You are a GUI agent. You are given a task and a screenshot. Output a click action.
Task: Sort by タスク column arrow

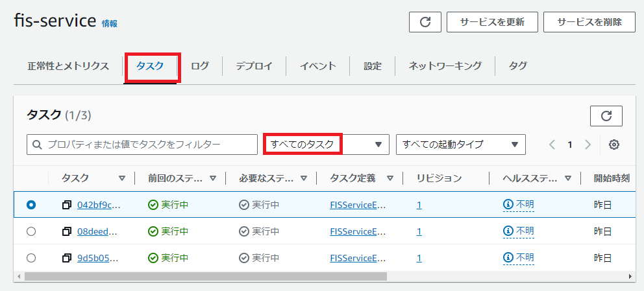[x=122, y=178]
